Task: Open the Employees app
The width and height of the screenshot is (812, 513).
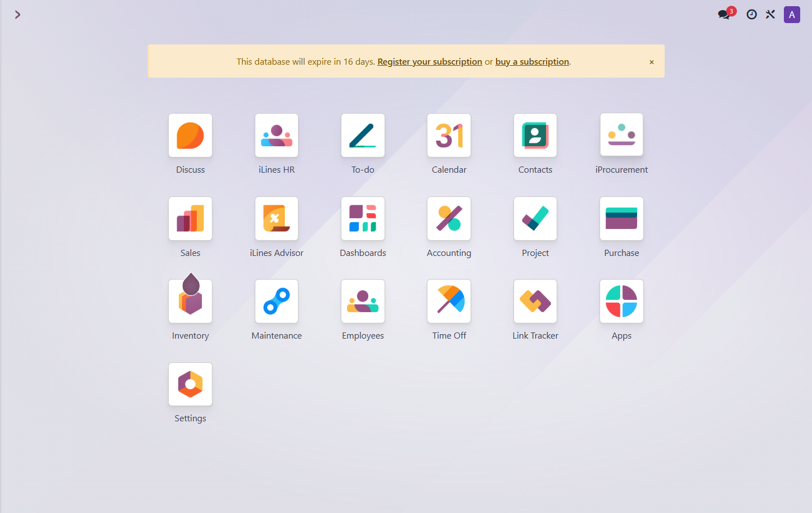Action: coord(363,301)
